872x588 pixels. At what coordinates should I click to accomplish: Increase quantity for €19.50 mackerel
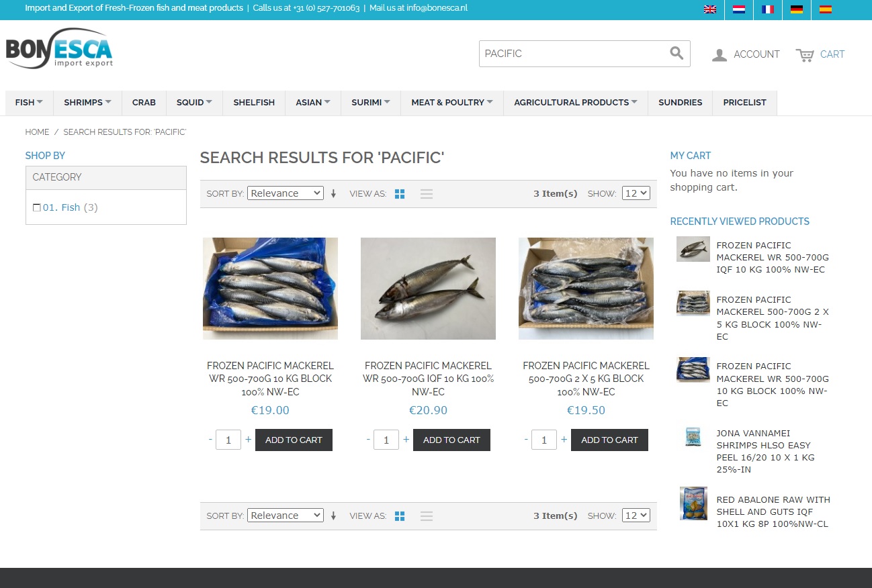coord(564,439)
